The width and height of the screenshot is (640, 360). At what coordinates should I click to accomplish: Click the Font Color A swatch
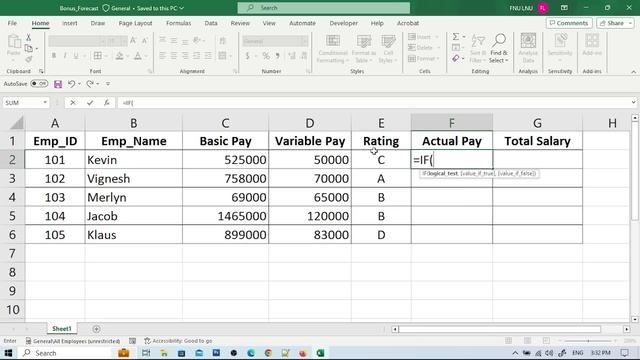point(138,56)
